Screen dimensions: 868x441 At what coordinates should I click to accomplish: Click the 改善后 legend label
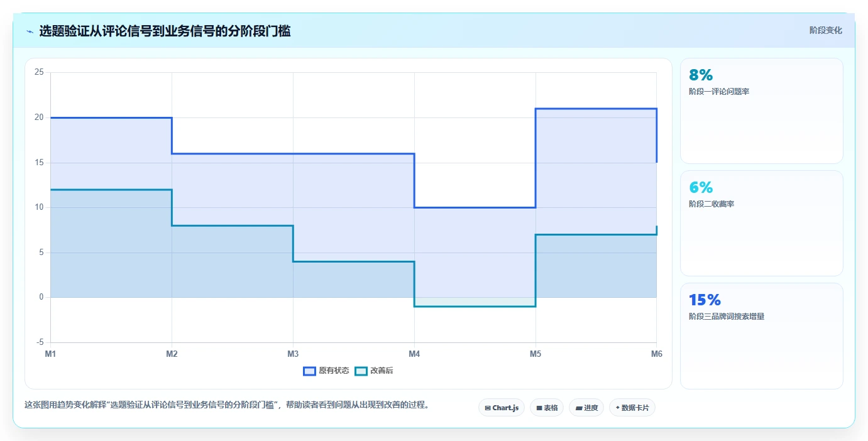click(x=382, y=371)
